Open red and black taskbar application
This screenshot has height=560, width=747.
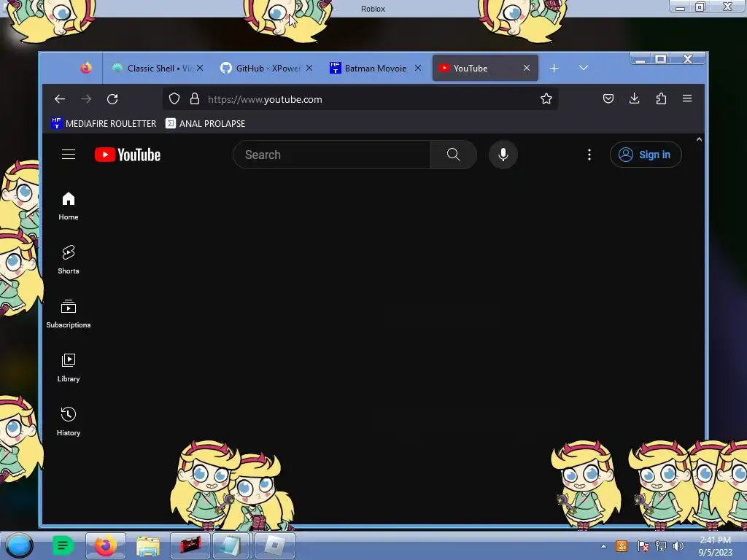[190, 545]
